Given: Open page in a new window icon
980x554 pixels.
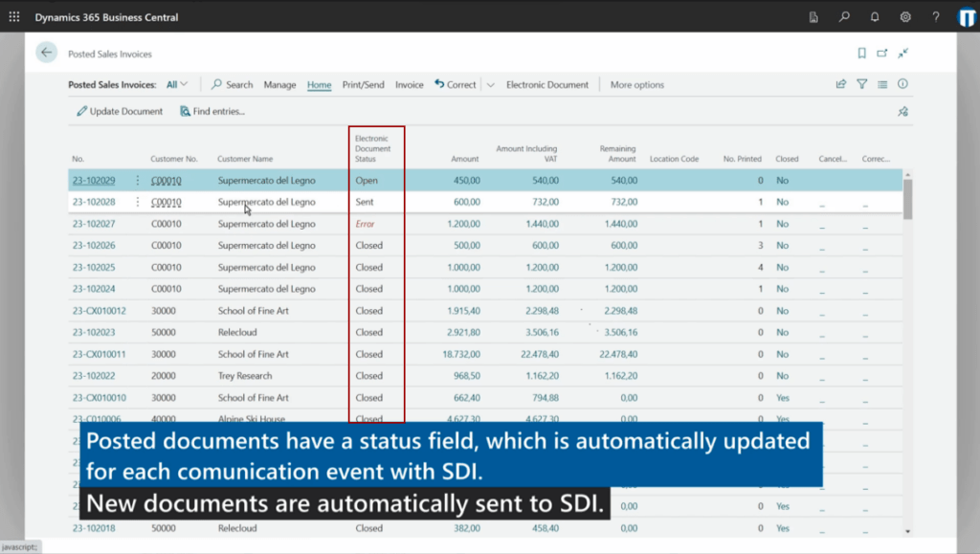Looking at the screenshot, I should click(881, 53).
